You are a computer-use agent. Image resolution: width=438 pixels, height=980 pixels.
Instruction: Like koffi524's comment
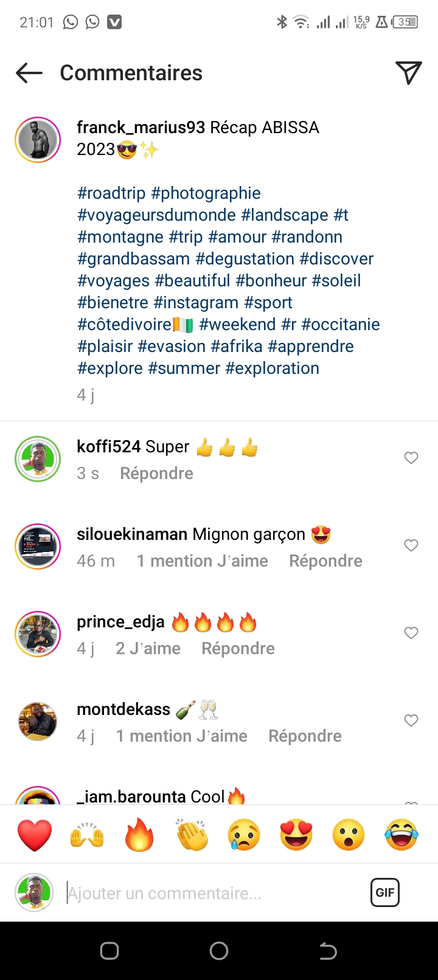pyautogui.click(x=411, y=458)
